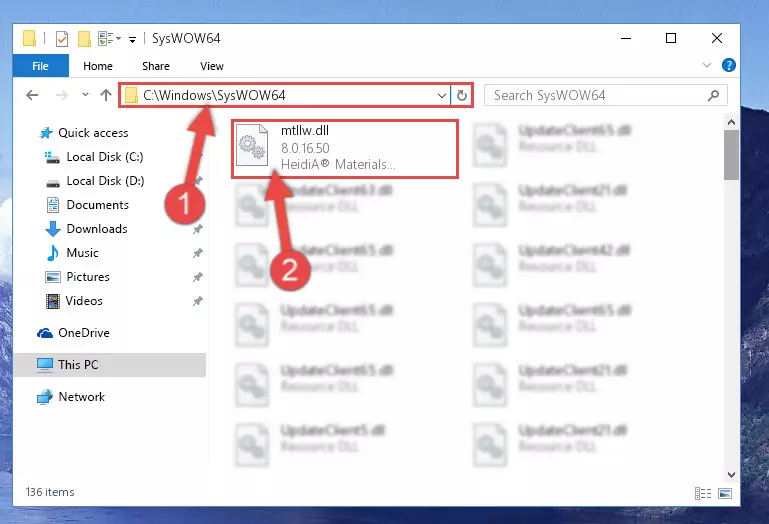Switch to Large icons view in the status bar
The image size is (769, 524).
coord(725,494)
